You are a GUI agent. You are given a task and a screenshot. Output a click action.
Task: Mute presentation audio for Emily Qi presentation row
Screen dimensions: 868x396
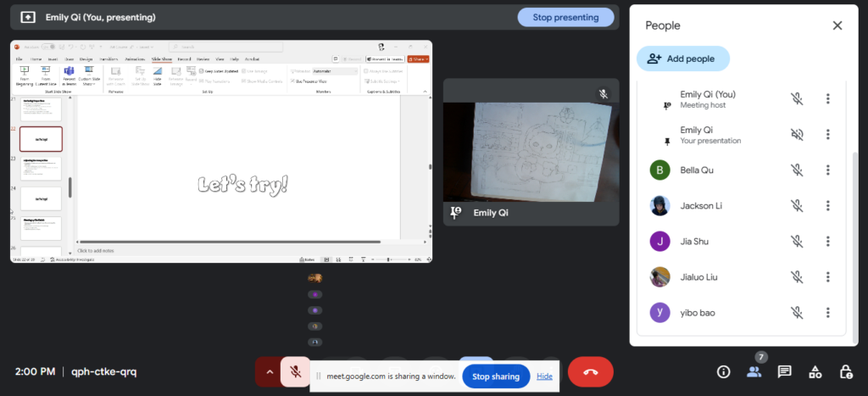point(797,135)
